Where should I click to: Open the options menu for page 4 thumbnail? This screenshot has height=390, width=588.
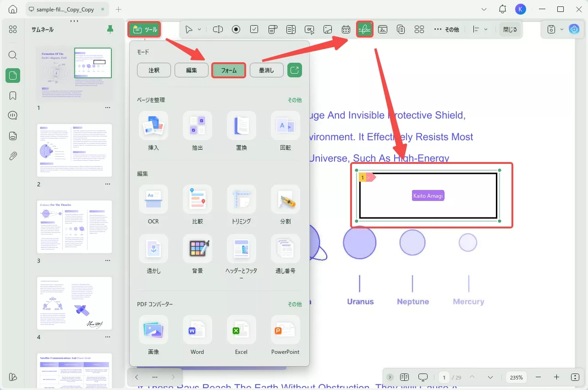click(108, 337)
